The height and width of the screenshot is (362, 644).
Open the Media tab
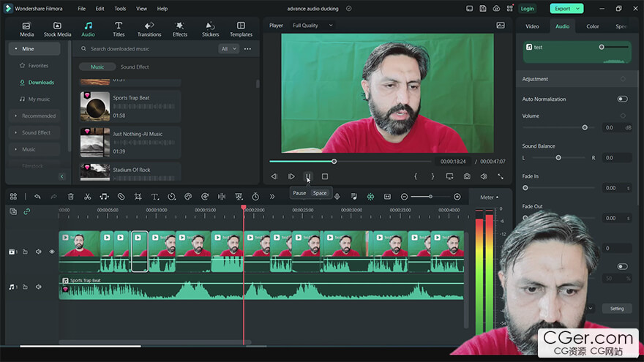coord(26,29)
